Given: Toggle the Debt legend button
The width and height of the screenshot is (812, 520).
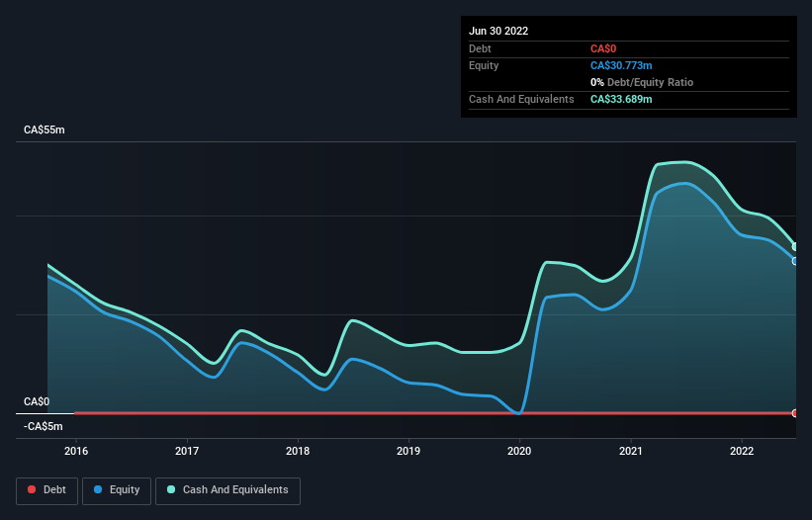Looking at the screenshot, I should point(46,490).
